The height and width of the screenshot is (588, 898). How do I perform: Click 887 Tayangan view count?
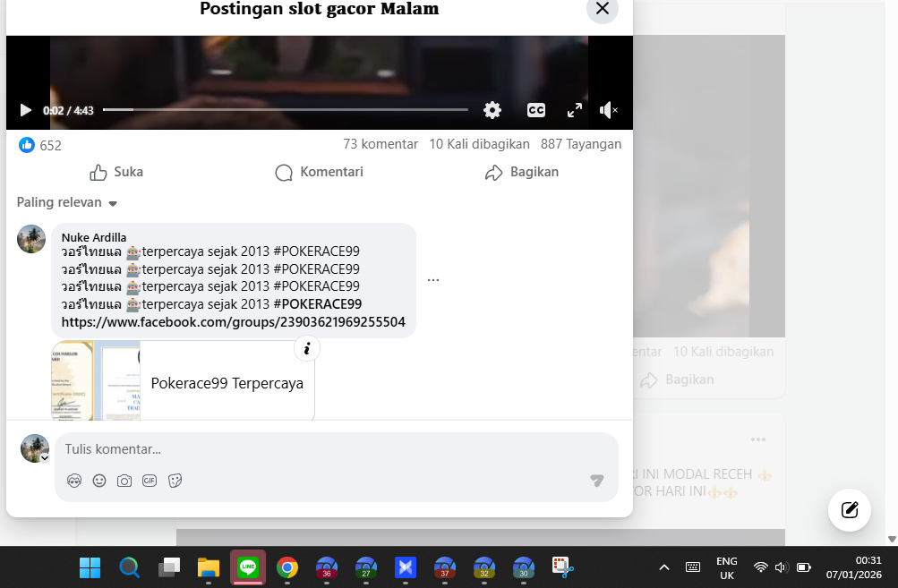pos(581,144)
